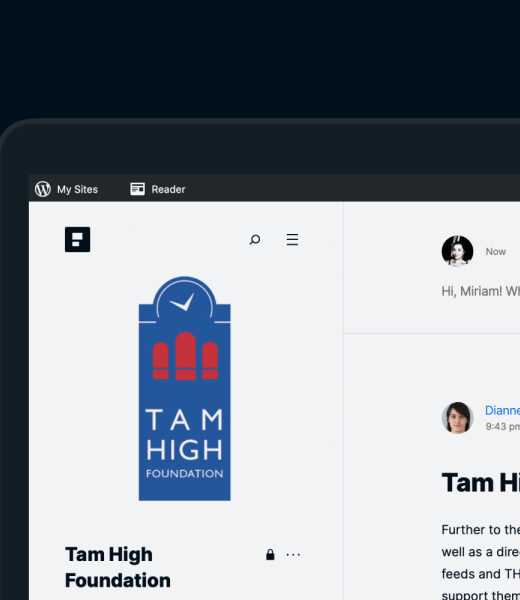Click the 9:43 pm post timestamp
The height and width of the screenshot is (600, 520).
[502, 426]
